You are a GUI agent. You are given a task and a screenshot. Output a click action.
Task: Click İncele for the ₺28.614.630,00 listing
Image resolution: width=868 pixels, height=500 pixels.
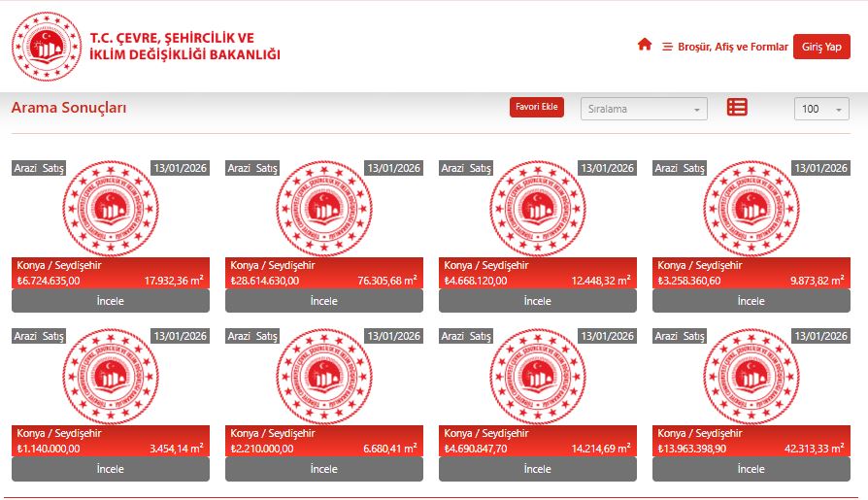[324, 301]
